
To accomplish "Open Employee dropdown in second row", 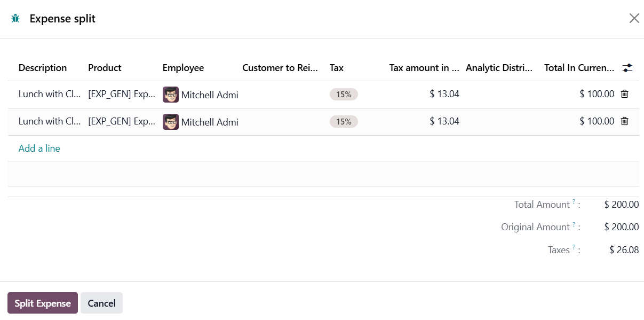I will (x=209, y=122).
